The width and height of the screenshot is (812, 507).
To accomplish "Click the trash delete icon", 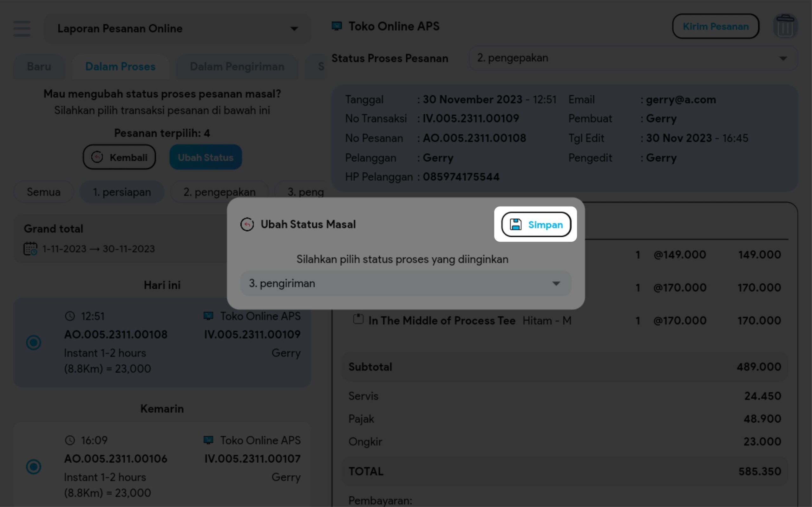I will pos(785,26).
